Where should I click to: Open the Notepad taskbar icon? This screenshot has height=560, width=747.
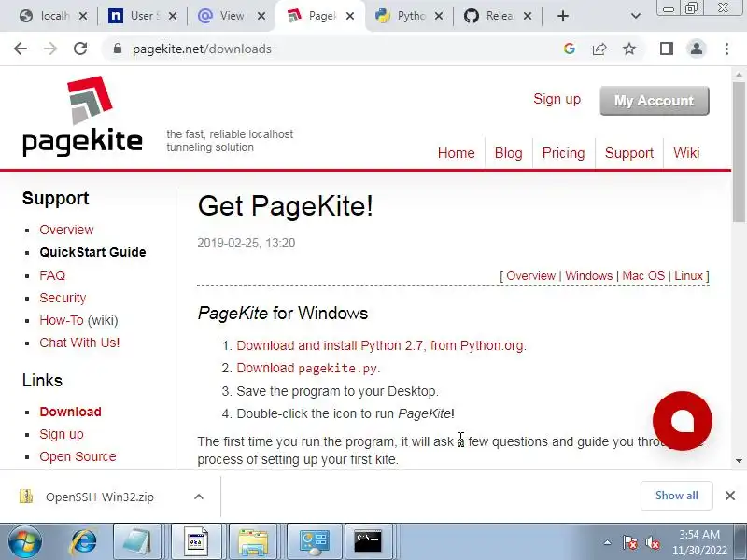tap(136, 542)
